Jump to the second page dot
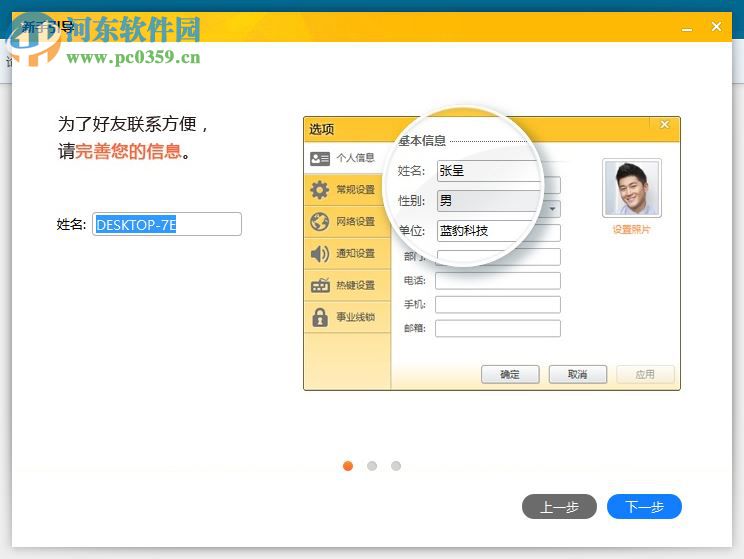The width and height of the screenshot is (744, 559). coord(372,466)
